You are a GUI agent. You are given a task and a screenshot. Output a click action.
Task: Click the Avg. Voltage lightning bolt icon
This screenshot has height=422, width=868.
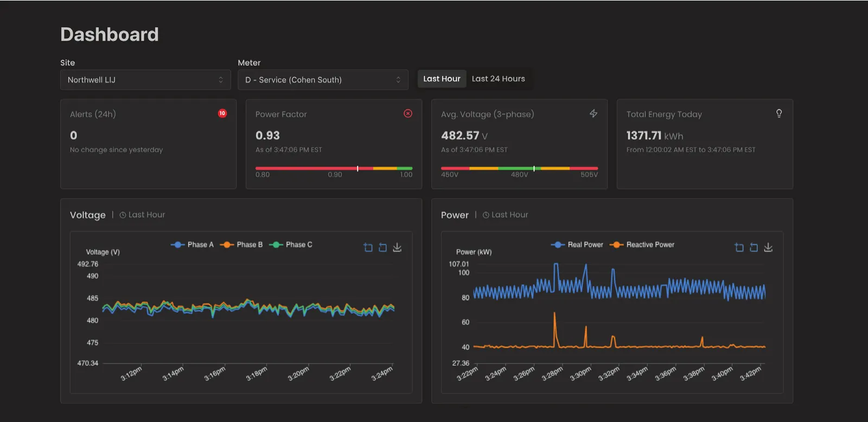pos(593,113)
